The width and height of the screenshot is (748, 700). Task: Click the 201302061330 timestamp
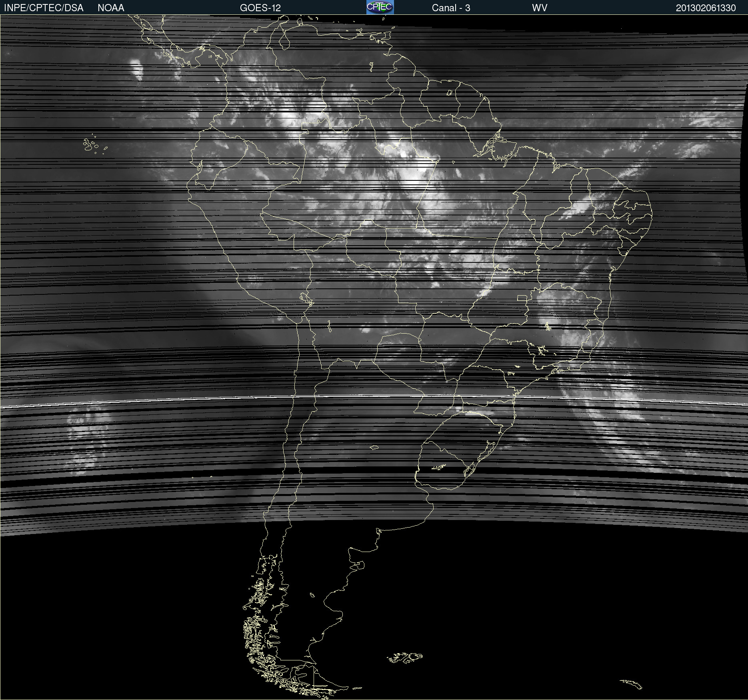click(706, 8)
